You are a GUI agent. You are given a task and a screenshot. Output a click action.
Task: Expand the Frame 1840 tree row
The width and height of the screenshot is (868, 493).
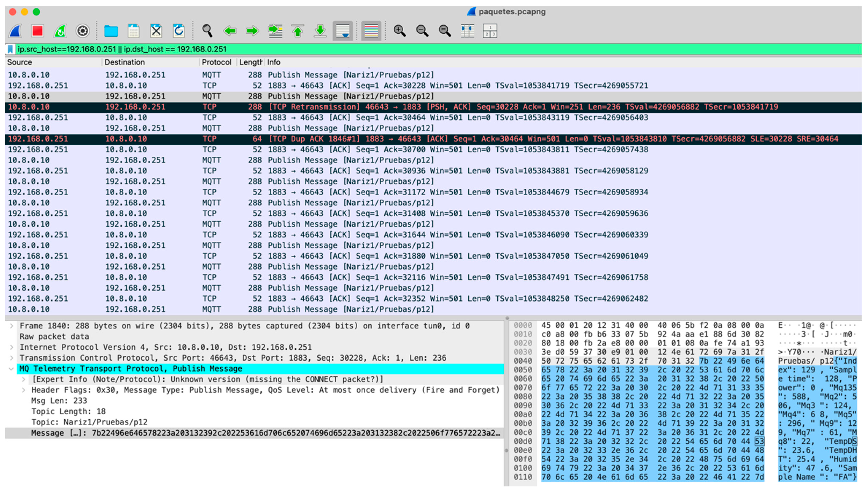(x=12, y=326)
